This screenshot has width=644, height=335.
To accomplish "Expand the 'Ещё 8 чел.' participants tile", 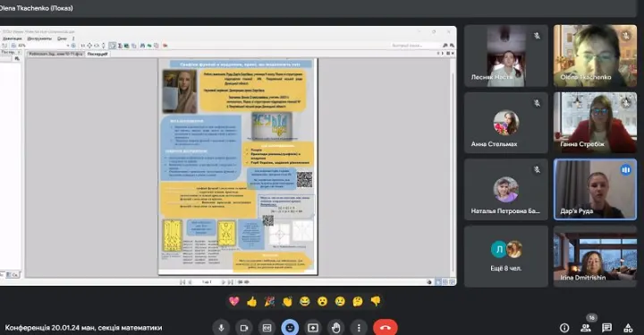I will tap(506, 256).
